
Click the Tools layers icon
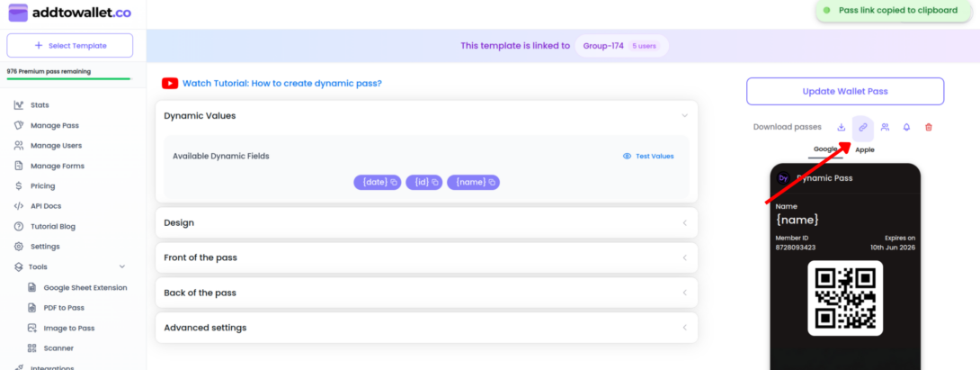19,266
